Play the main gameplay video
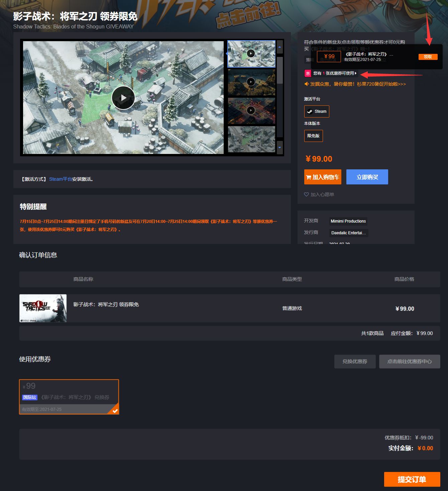Viewport: 448px width, 491px height. click(123, 98)
